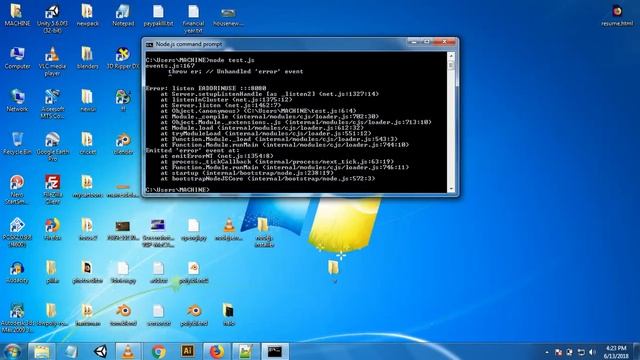Screen dimensions: 640x360
Task: Open the Unity icon in the taskbar
Action: [100, 351]
